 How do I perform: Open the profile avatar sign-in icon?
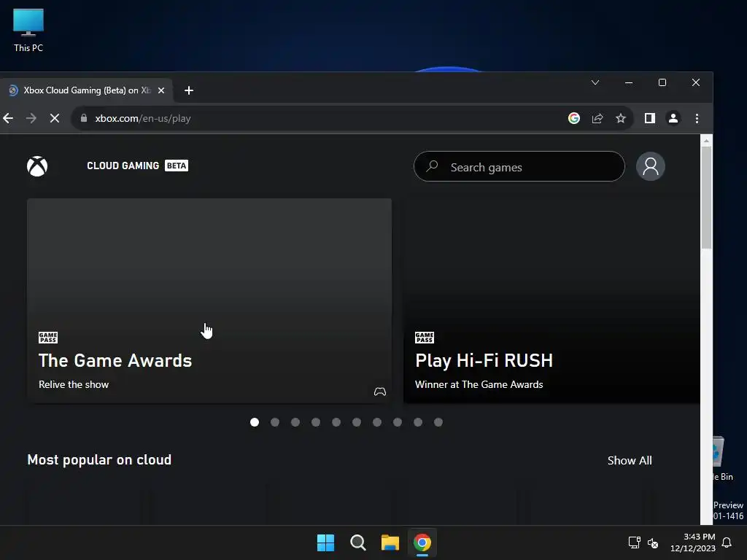click(x=650, y=166)
